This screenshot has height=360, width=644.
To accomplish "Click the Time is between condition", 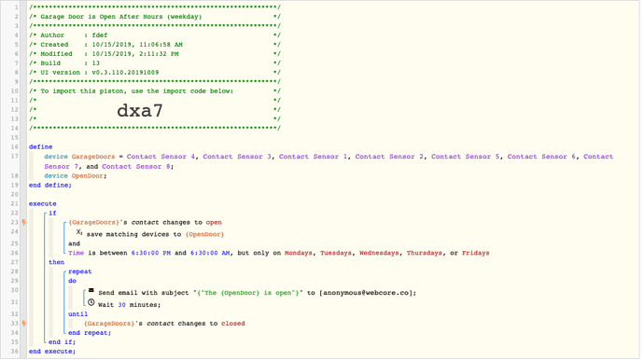I will [279, 253].
